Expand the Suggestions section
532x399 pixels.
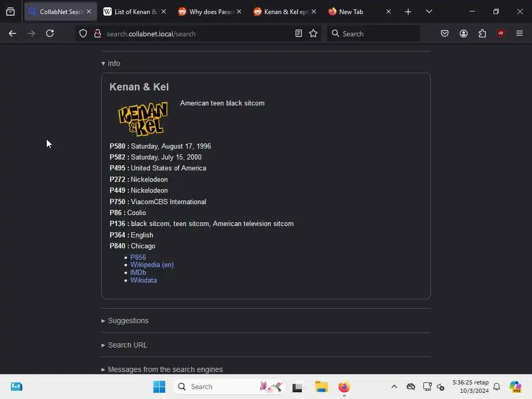pyautogui.click(x=125, y=321)
